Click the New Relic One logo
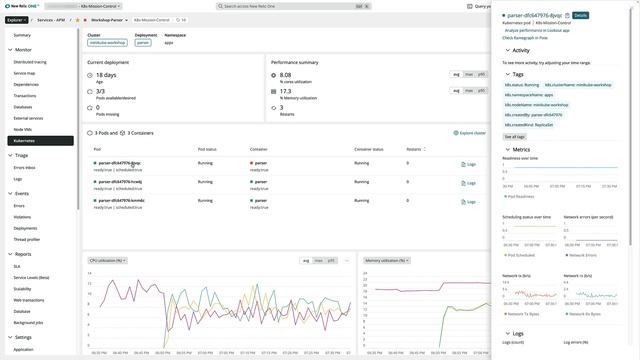 (22, 6)
